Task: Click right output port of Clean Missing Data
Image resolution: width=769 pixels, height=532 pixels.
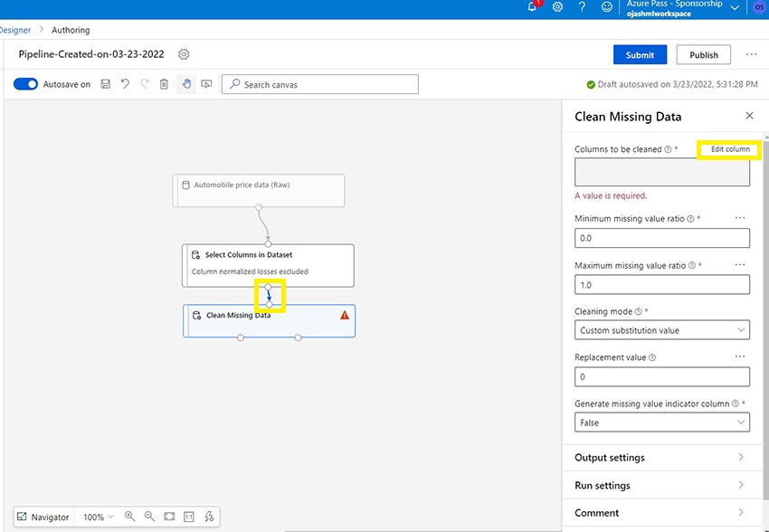Action: point(298,337)
